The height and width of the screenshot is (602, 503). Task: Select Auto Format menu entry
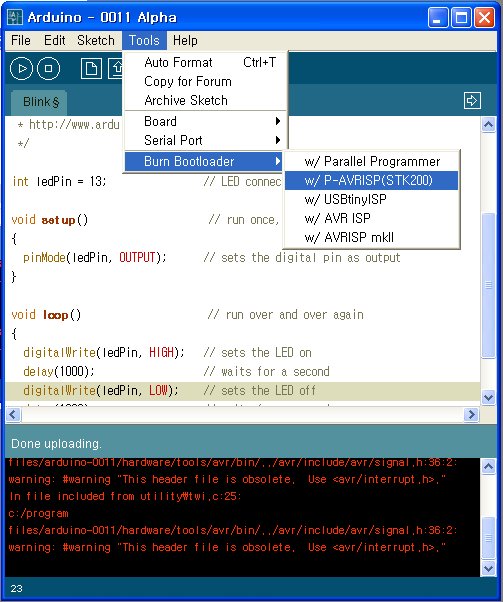pos(206,62)
